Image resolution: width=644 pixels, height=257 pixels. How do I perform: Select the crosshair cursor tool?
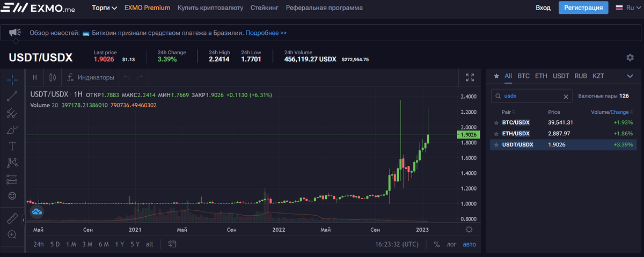(x=12, y=80)
